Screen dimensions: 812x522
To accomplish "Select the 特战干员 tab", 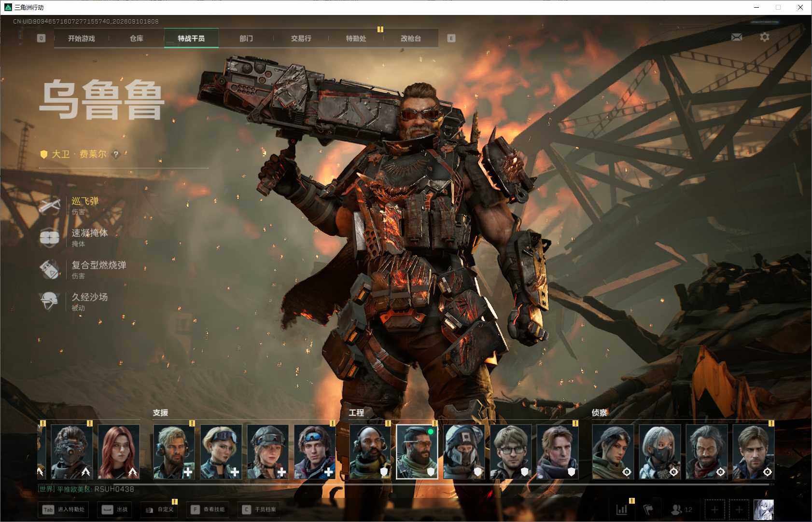I will pyautogui.click(x=191, y=39).
